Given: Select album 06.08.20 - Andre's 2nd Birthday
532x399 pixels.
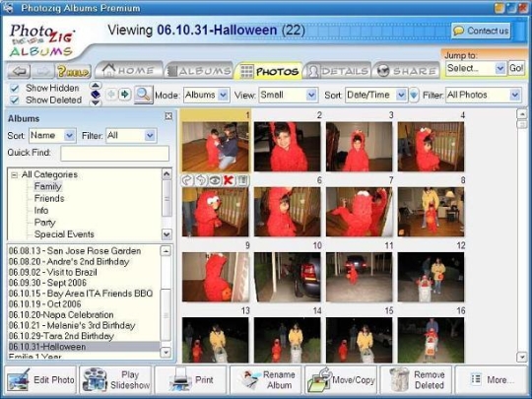Looking at the screenshot, I should coord(69,262).
